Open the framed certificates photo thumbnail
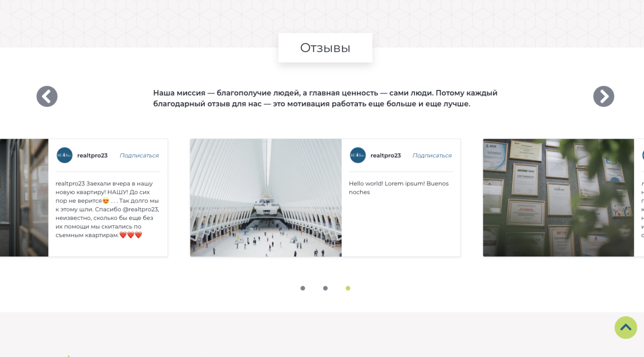 [558, 198]
